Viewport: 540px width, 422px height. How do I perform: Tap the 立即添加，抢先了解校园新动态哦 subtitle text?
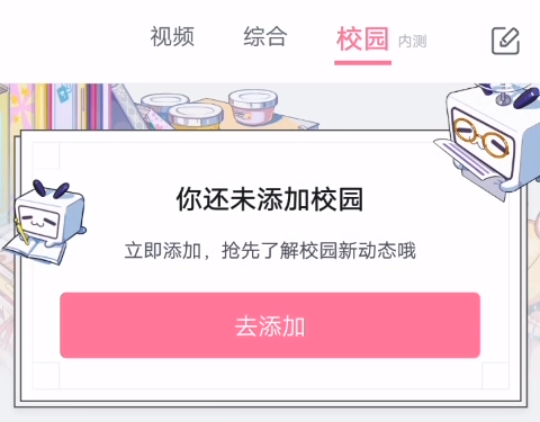point(270,250)
